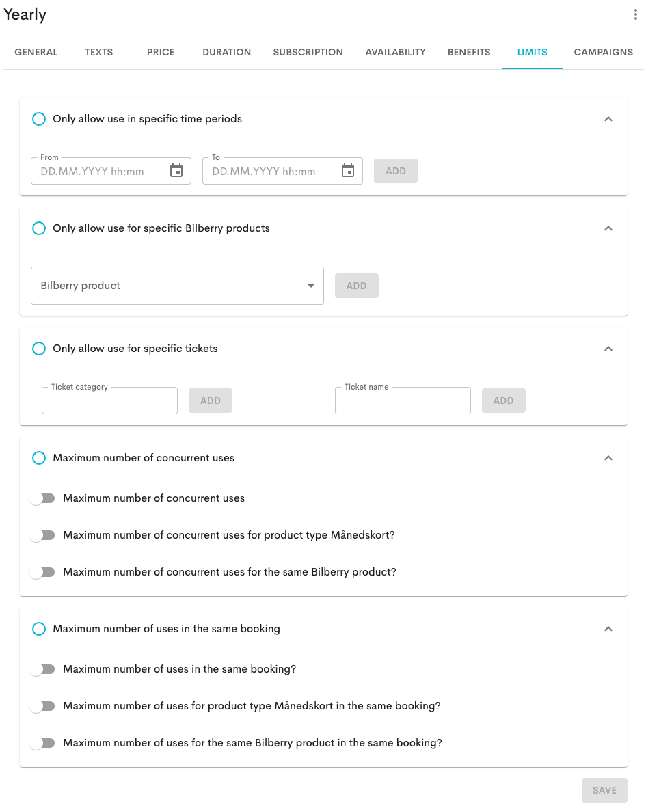
Task: Go to the Campaigns tab
Action: tap(603, 52)
